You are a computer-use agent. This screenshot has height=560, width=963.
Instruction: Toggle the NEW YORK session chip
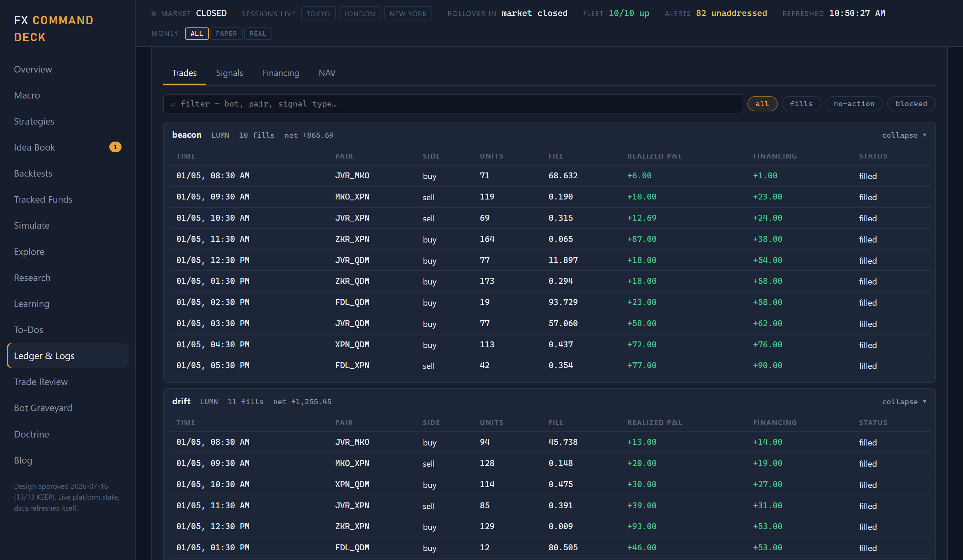[x=408, y=14]
